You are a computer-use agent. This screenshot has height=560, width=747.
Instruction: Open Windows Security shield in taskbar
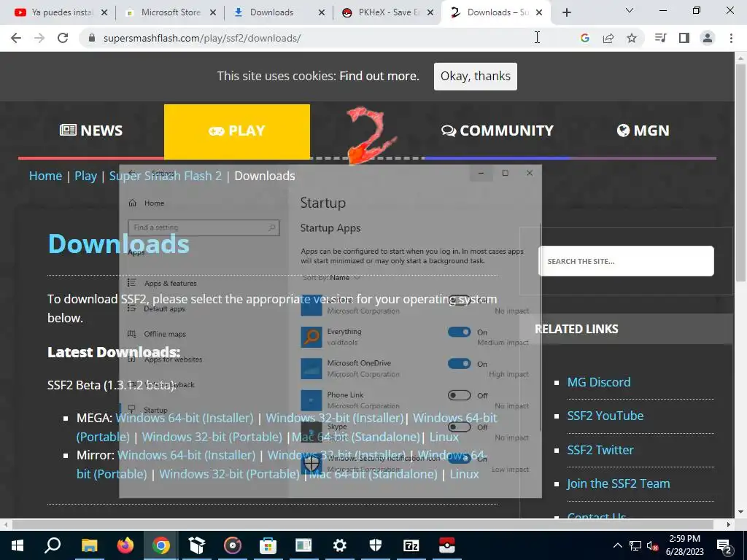tap(376, 545)
